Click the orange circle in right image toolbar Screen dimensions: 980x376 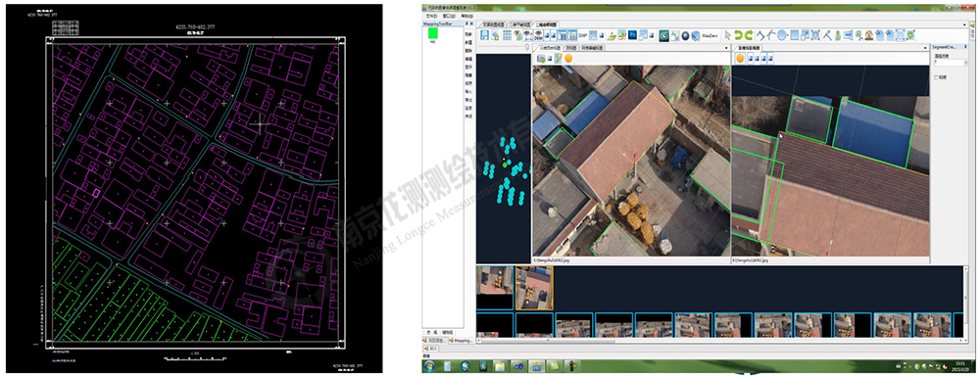coord(740,58)
